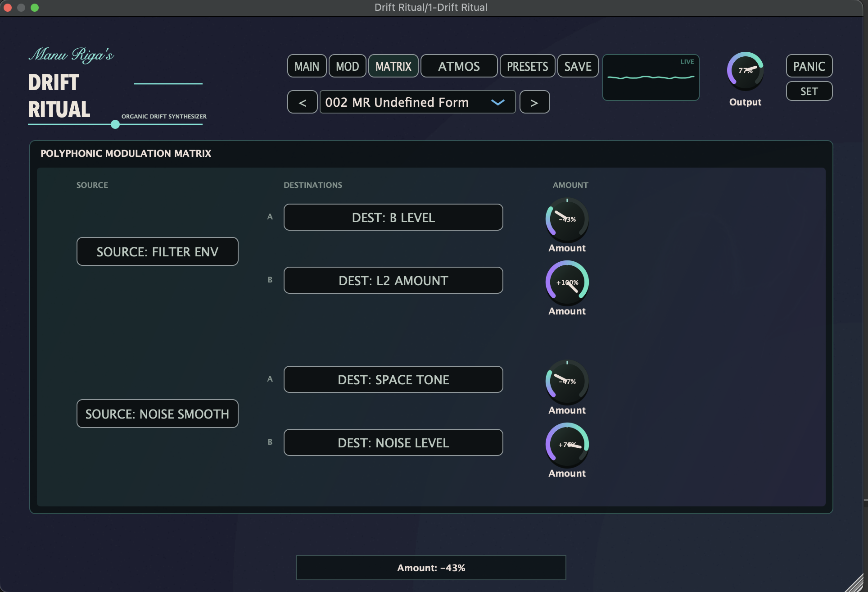Screen dimensions: 868x592
Task: Hit the PANIC button
Action: (x=809, y=66)
